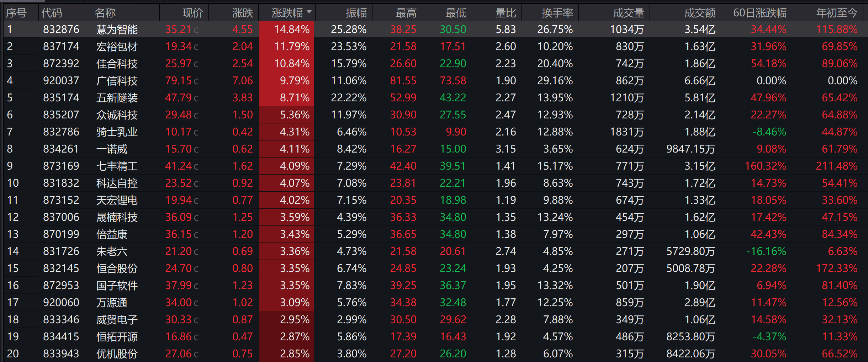Click price 79.15 for 广信科技
The height and width of the screenshot is (362, 868).
click(x=179, y=81)
